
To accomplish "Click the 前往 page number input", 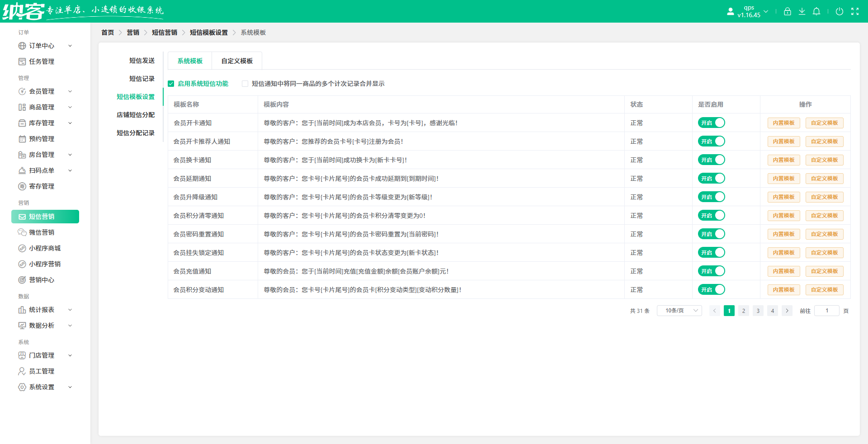I will pos(827,311).
